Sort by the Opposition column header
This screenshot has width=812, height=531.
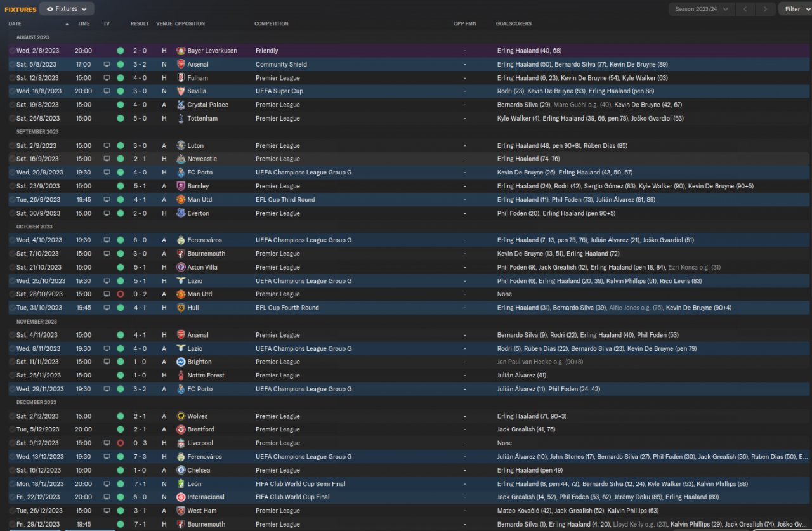click(190, 24)
